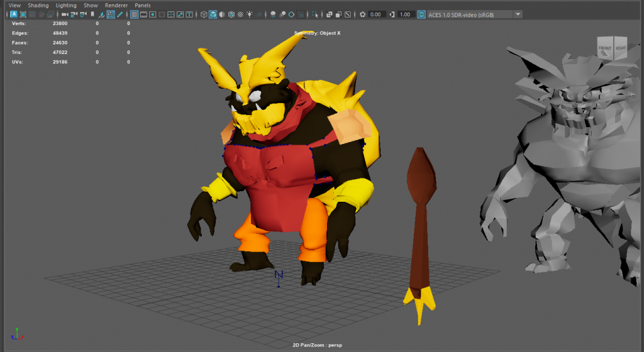644x352 pixels.
Task: Select the Grease Pencil icon
Action: [119, 14]
